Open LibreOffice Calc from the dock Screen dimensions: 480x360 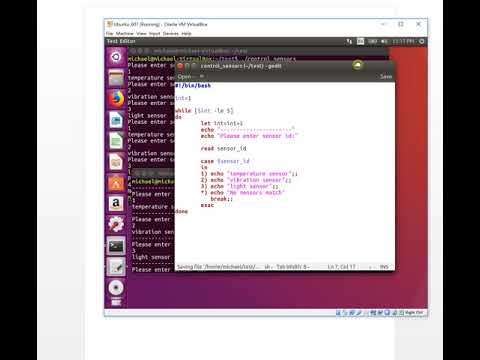pyautogui.click(x=116, y=141)
